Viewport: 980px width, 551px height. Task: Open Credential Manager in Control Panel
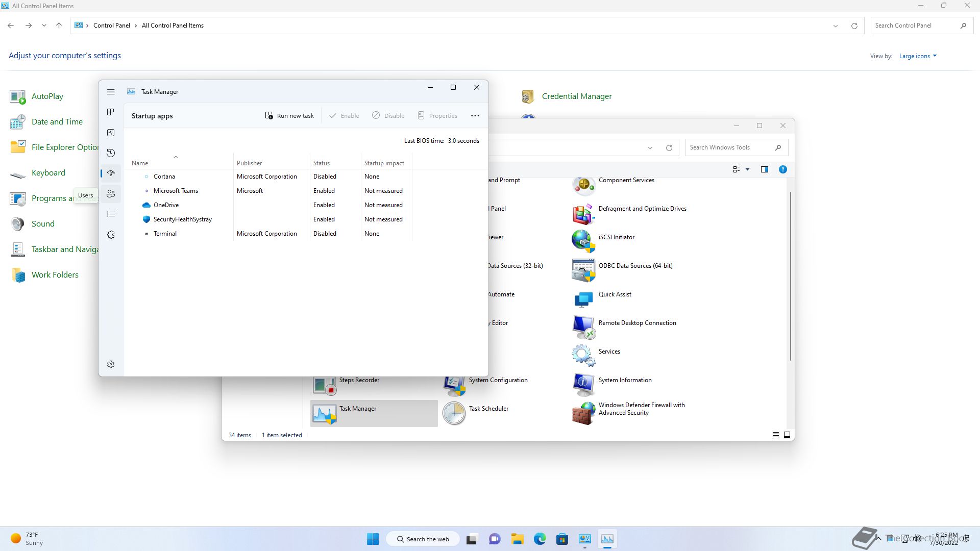(567, 96)
